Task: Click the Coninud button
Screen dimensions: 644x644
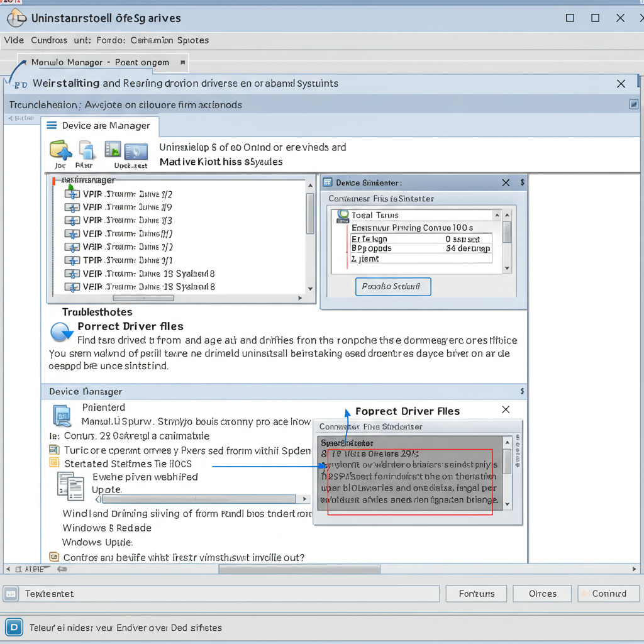Action: (x=609, y=594)
